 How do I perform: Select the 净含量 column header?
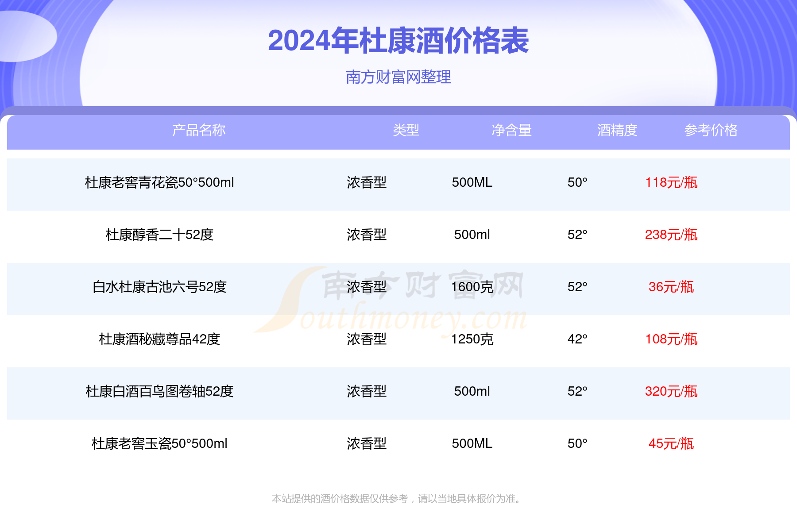(x=511, y=130)
